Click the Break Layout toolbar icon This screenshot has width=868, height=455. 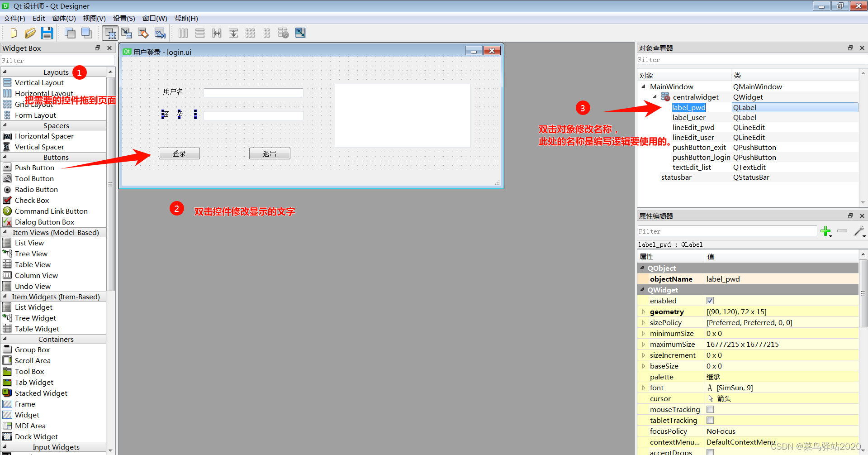[x=283, y=33]
